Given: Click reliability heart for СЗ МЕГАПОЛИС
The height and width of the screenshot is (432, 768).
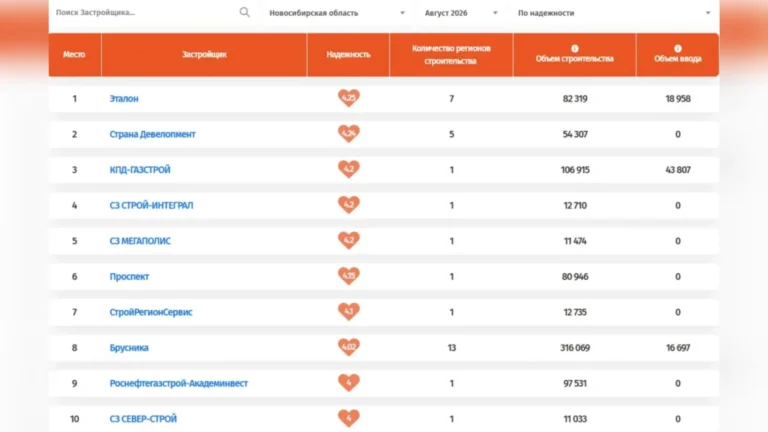Looking at the screenshot, I should click(349, 240).
